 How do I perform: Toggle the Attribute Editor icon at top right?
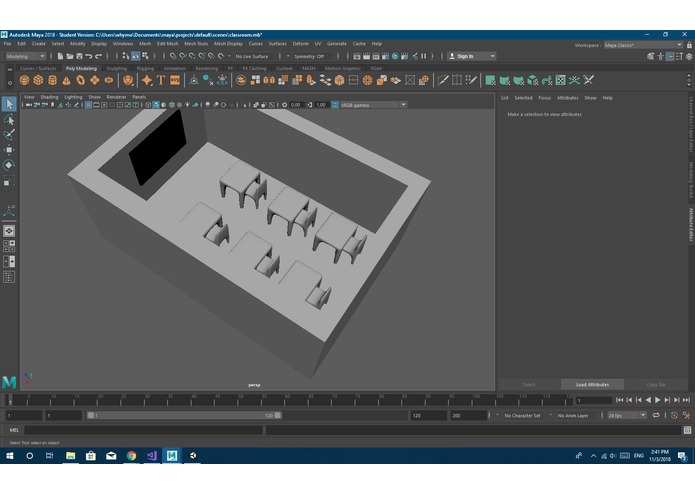pos(670,56)
